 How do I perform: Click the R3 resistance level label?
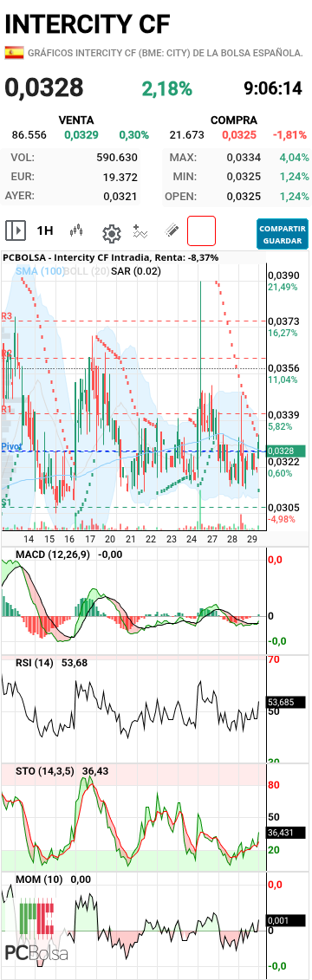tap(7, 316)
